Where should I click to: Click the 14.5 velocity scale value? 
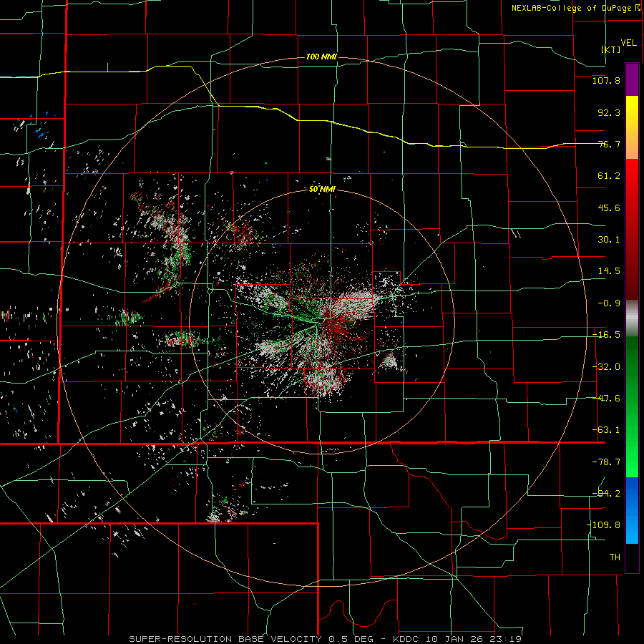[609, 271]
